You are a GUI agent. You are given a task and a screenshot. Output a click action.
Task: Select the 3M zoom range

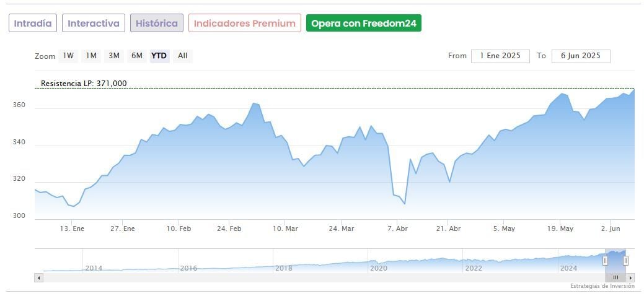pos(114,56)
